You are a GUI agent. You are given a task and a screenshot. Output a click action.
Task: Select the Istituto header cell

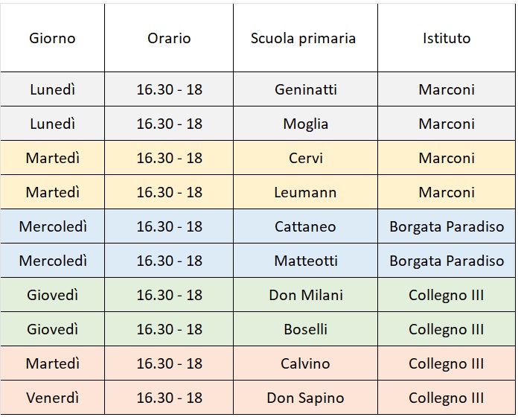(x=447, y=38)
